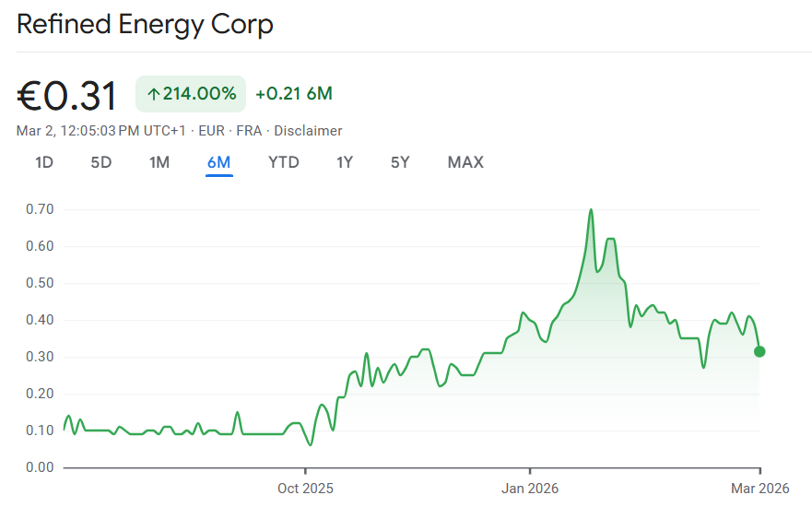The width and height of the screenshot is (812, 507).
Task: Open the 1M chart range
Action: tap(159, 163)
